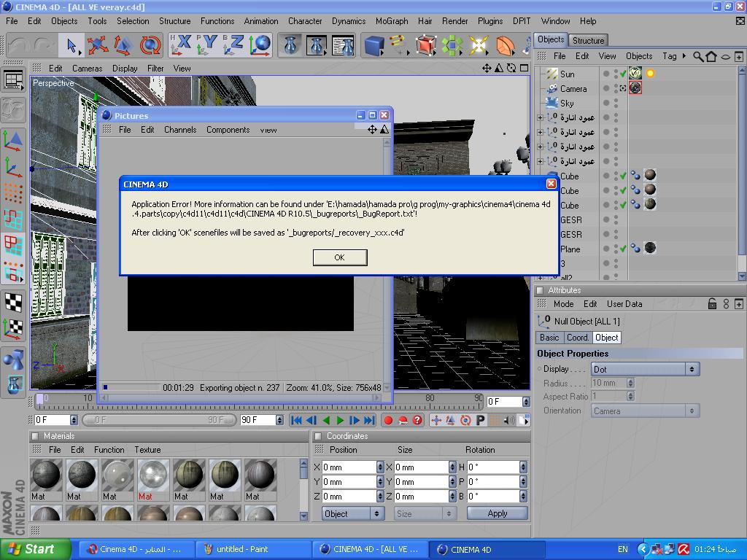747x560 pixels.
Task: Click the record keyframe red button
Action: (388, 420)
